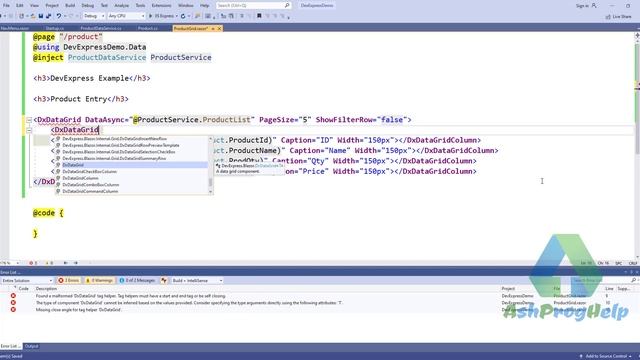Click the search magnifier icon
Screen dimensions: 640x360
(x=287, y=6)
